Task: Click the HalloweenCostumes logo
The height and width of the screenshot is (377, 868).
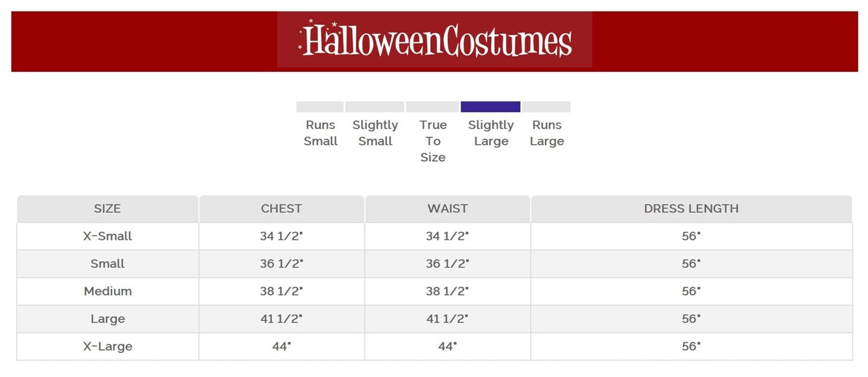Action: tap(435, 40)
